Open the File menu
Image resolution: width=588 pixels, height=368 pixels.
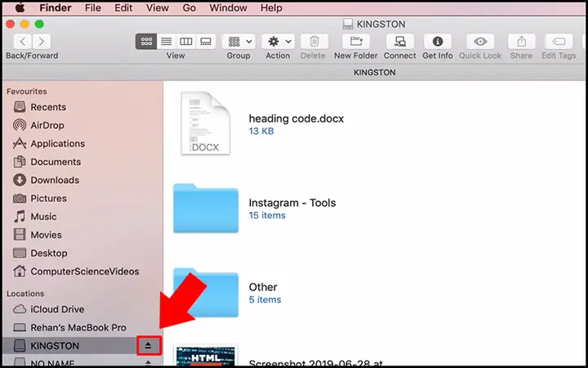click(92, 8)
